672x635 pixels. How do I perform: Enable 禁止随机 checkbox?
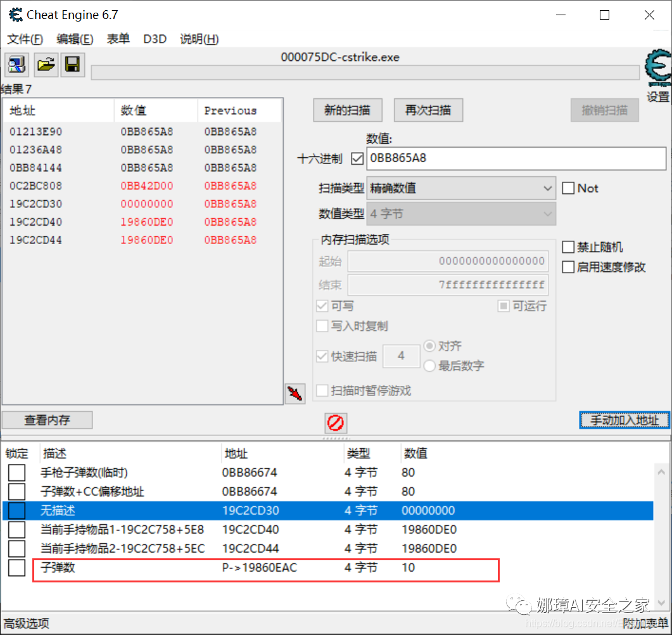click(x=568, y=247)
